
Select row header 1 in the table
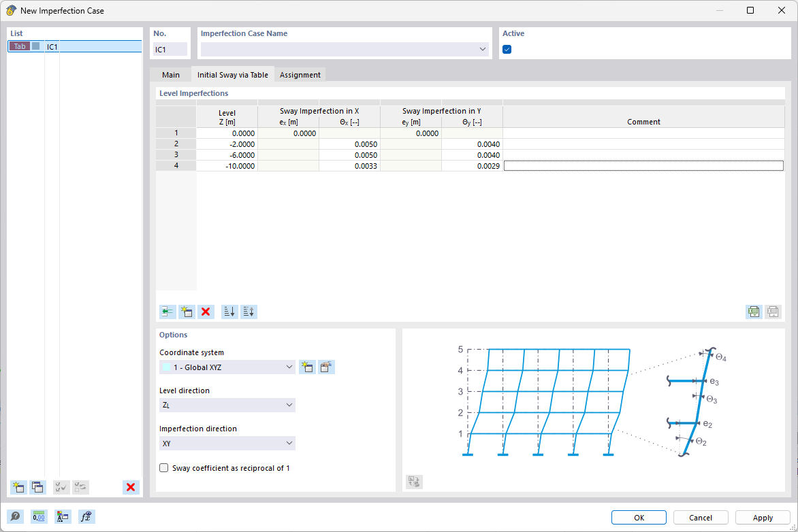pyautogui.click(x=176, y=133)
